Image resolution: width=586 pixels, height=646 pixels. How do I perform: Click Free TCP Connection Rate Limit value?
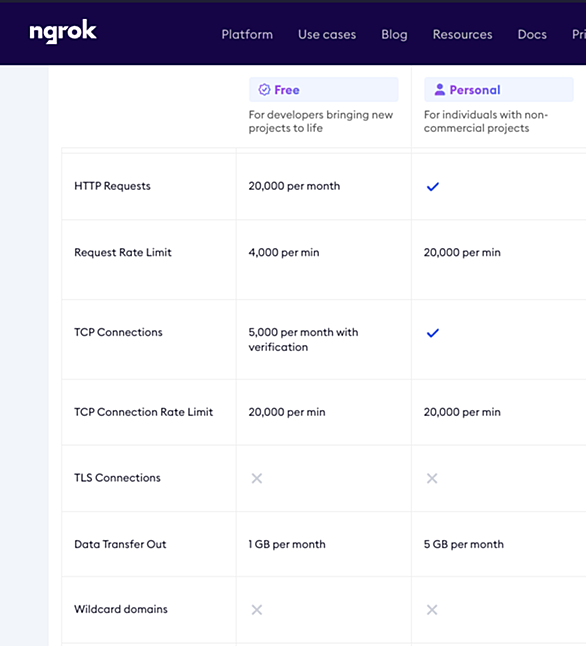pos(287,412)
